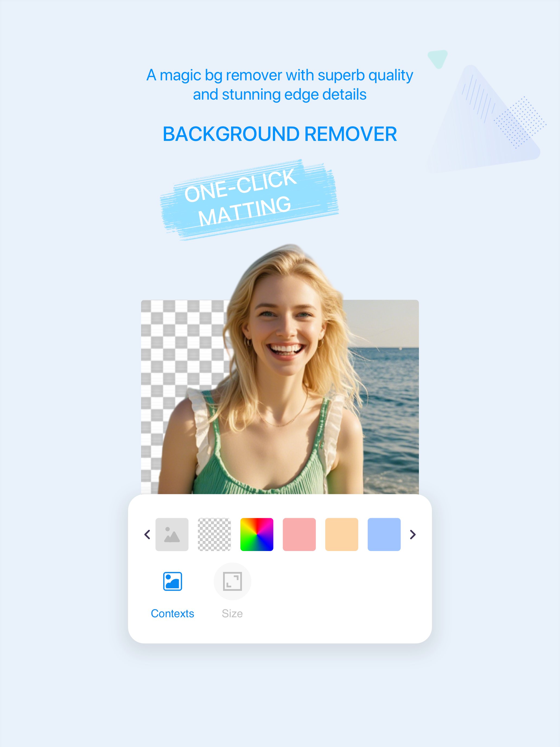
Task: Click the grey Size resize icon
Action: [232, 581]
